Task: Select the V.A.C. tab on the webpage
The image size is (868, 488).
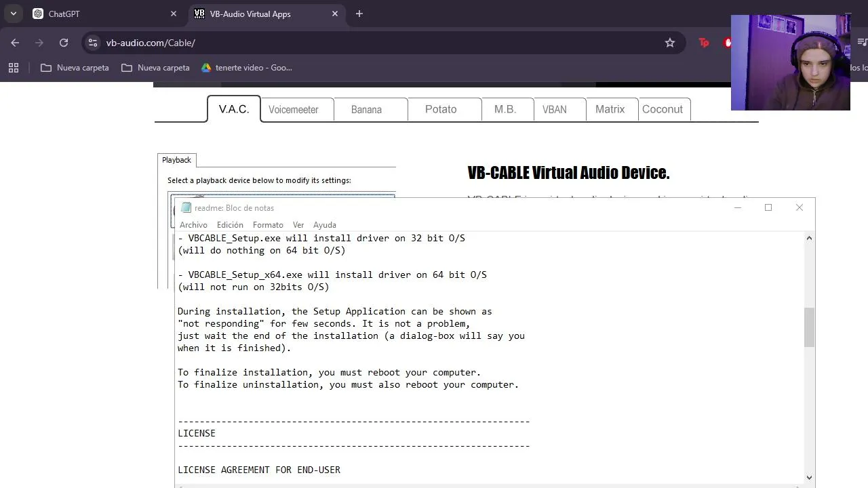Action: [234, 109]
